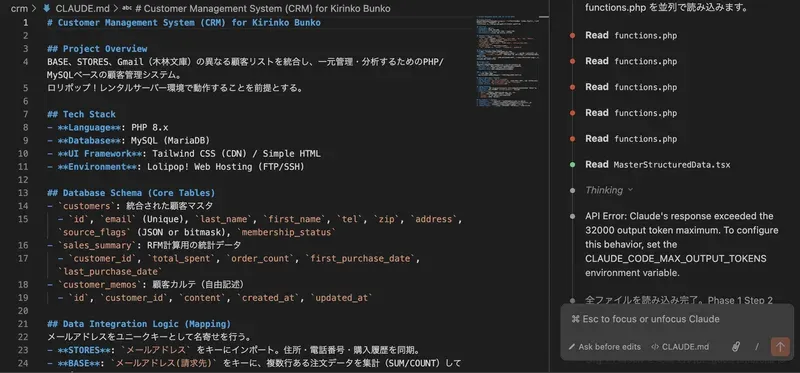Screen dimensions: 800x373
Task: Focus the Claude prompt input field
Action: click(677, 319)
